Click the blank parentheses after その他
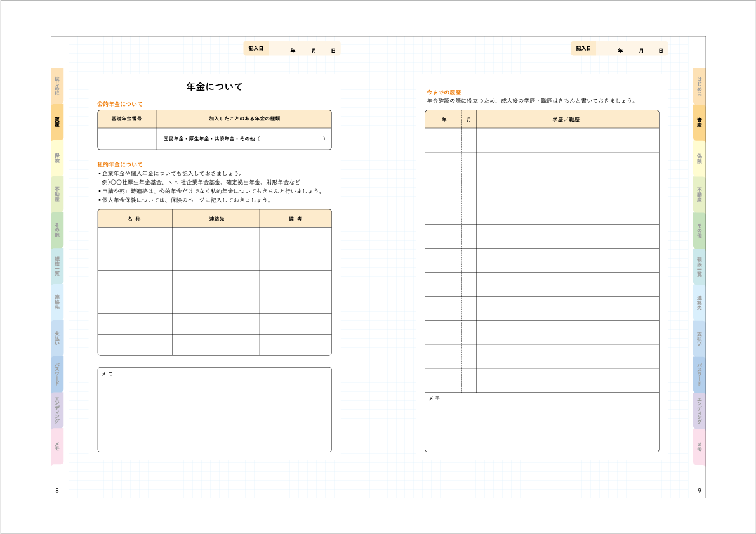The width and height of the screenshot is (756, 534). pos(291,139)
